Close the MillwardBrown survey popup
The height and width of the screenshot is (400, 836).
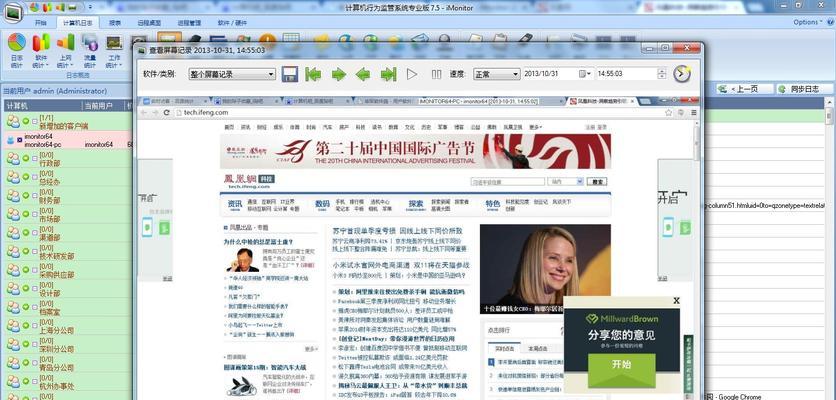(x=676, y=301)
